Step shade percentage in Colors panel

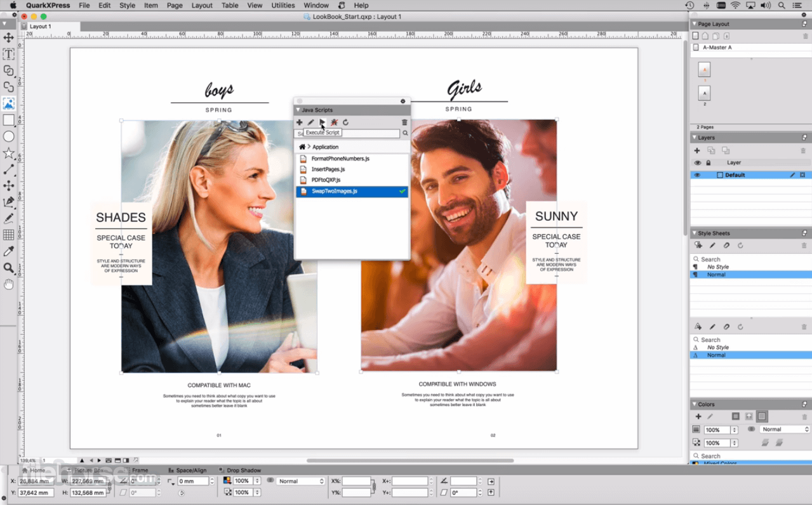(x=735, y=430)
